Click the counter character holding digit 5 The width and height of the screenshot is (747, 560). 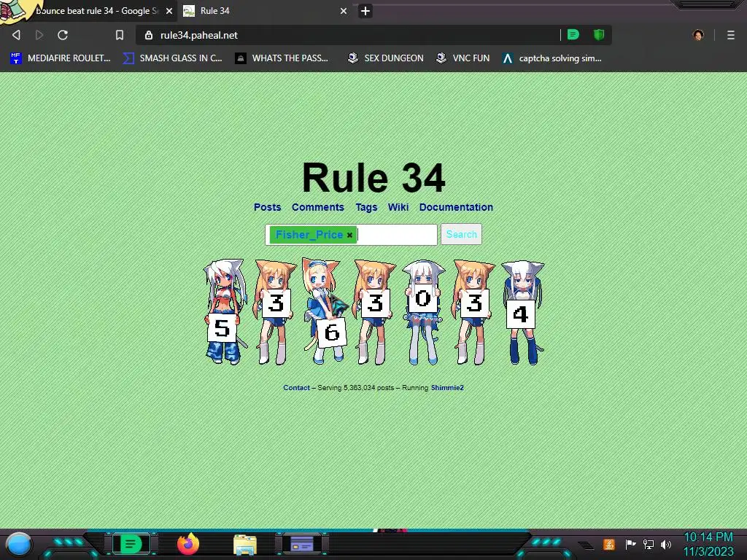pyautogui.click(x=225, y=312)
